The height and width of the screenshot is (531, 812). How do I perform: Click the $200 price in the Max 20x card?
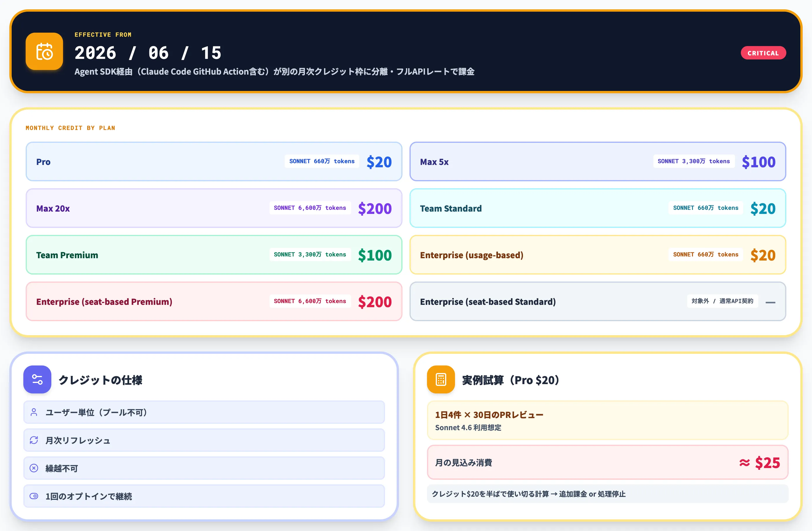coord(374,209)
